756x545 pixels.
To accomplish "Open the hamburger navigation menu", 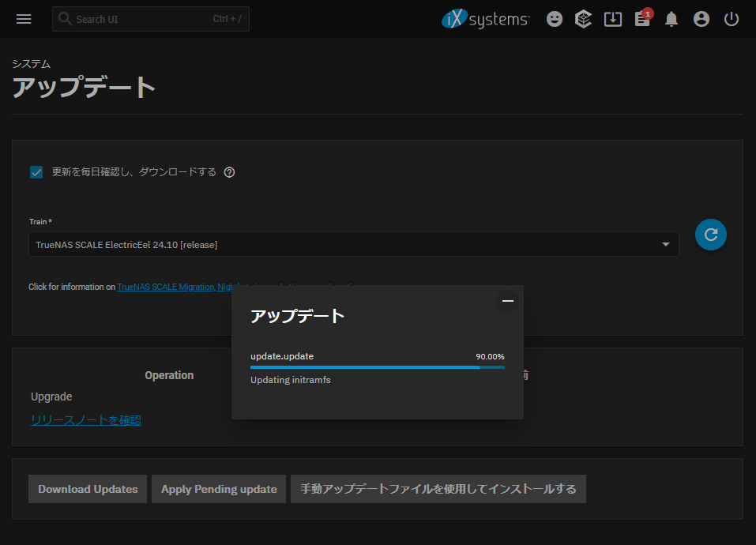I will pos(24,19).
